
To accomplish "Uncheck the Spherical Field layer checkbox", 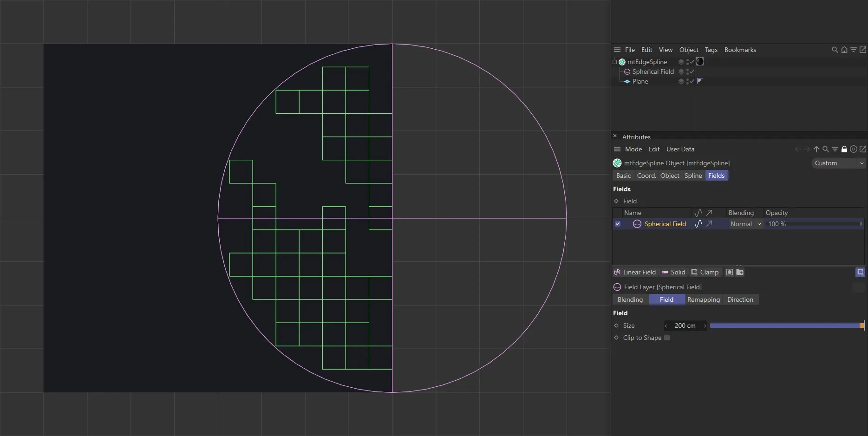I will click(618, 224).
